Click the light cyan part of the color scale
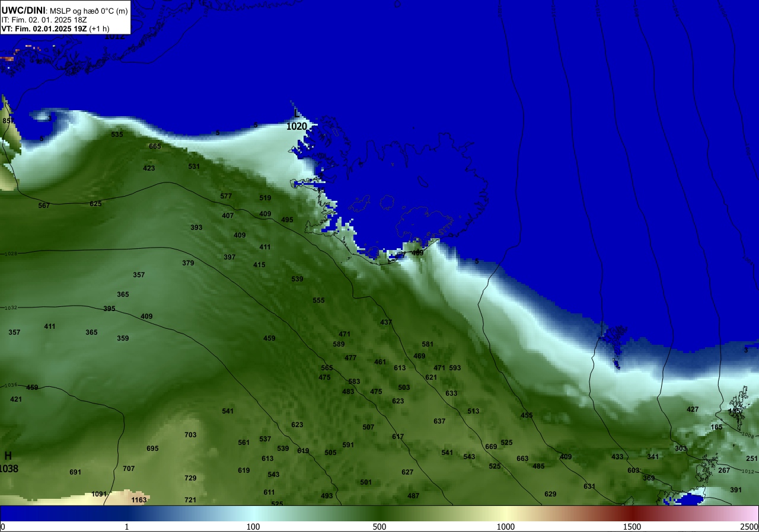The height and width of the screenshot is (532, 759). click(x=253, y=513)
